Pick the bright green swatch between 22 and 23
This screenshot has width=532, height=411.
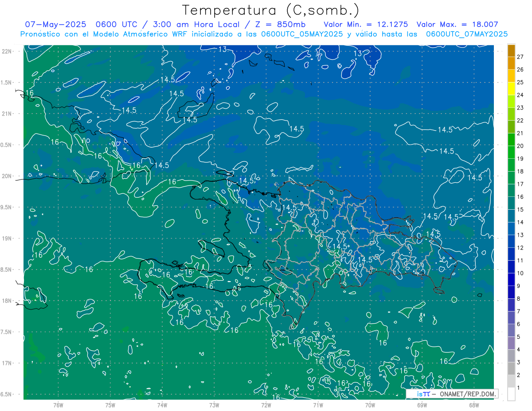pos(512,114)
